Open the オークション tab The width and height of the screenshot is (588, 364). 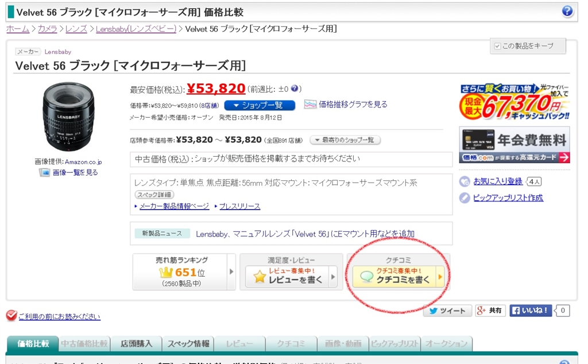tap(447, 344)
